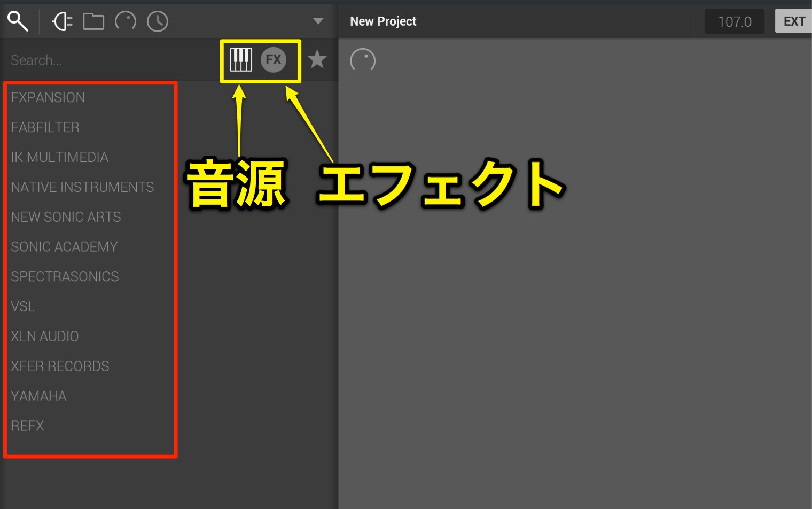Select the NATIVE INSTRUMENTS vendor
This screenshot has height=509, width=812.
tap(83, 187)
